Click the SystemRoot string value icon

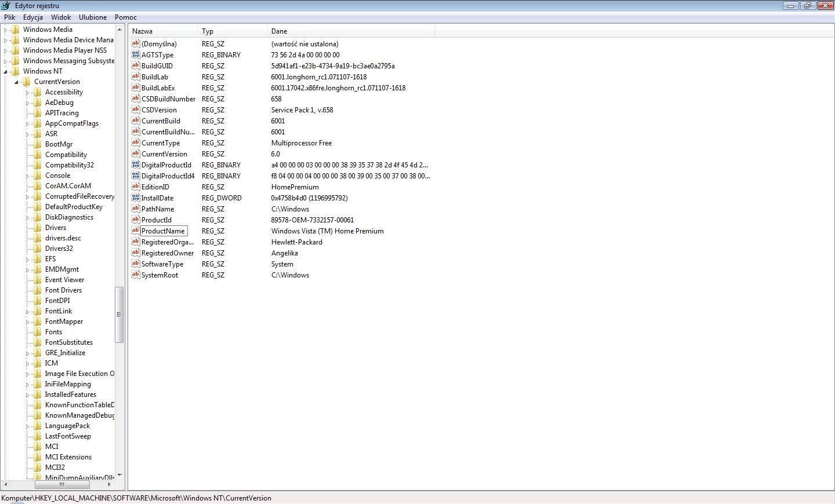(136, 275)
